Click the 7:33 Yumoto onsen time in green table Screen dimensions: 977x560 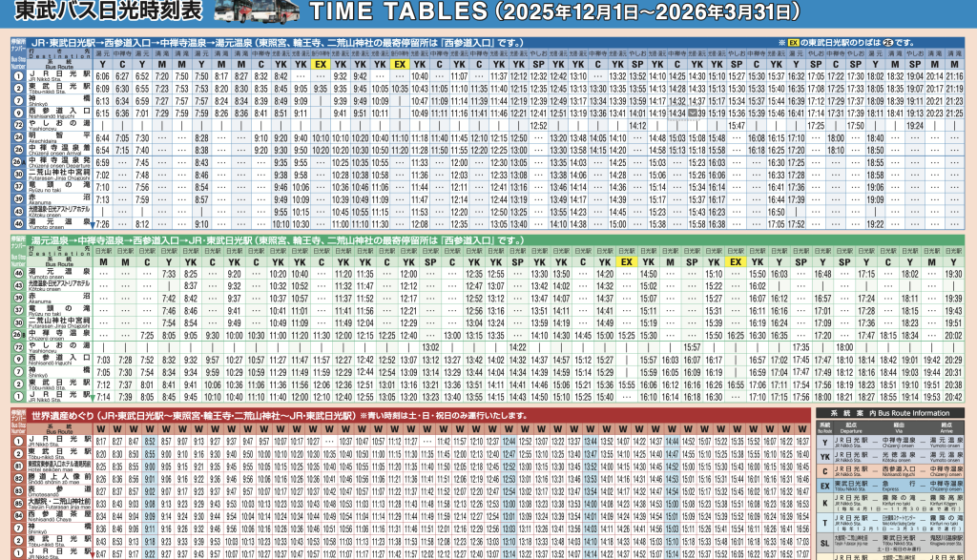[x=169, y=274]
